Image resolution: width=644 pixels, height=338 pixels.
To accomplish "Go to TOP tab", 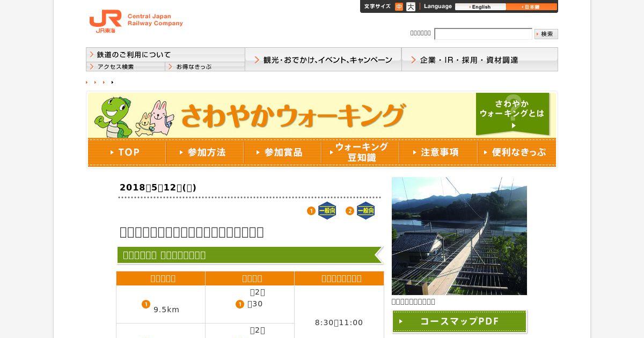I will tap(127, 152).
